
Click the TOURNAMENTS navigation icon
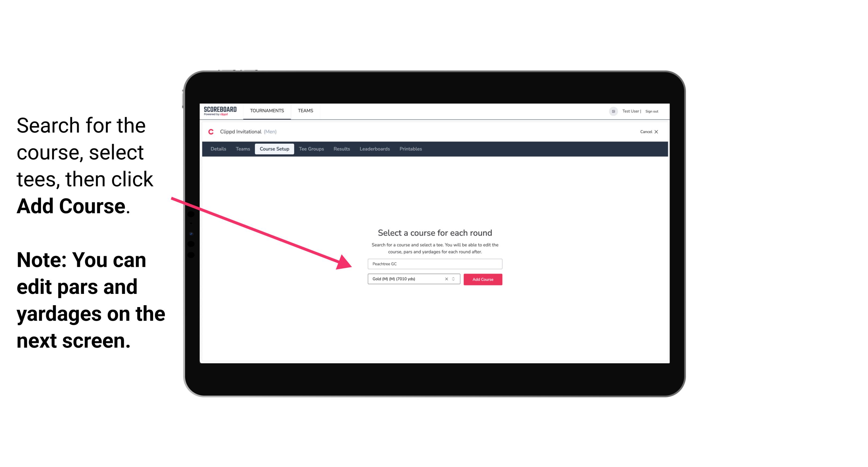[267, 110]
